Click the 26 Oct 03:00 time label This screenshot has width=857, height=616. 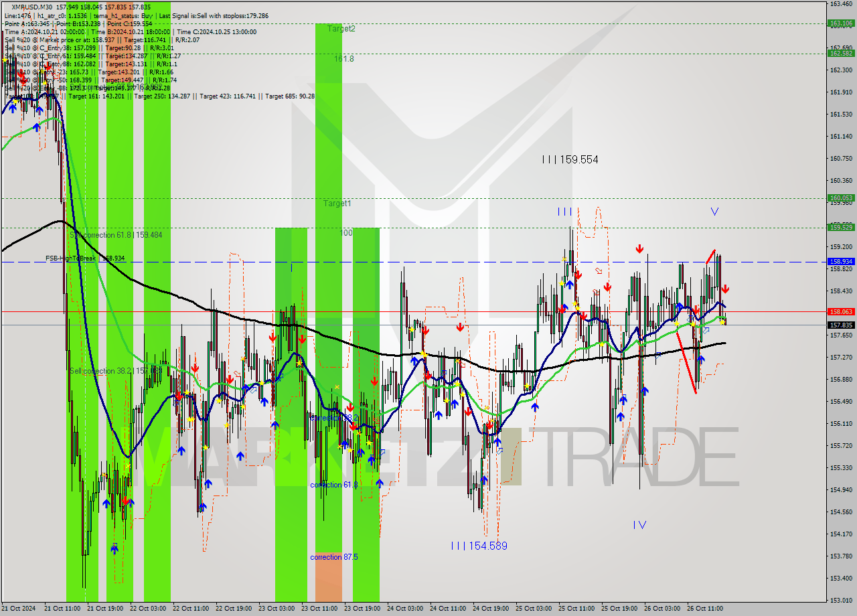(662, 609)
